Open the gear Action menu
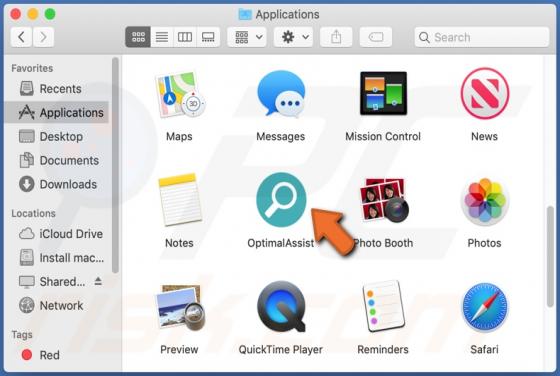 click(x=294, y=37)
